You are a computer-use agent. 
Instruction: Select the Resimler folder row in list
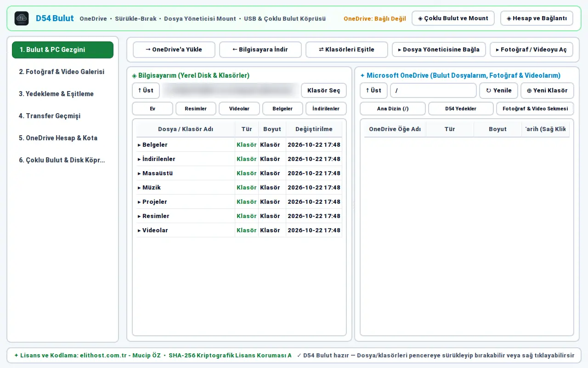[x=239, y=216]
